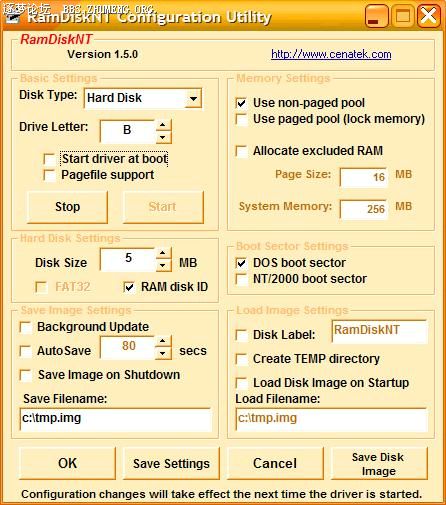446x505 pixels.
Task: Click the Save Settings button
Action: tap(171, 463)
